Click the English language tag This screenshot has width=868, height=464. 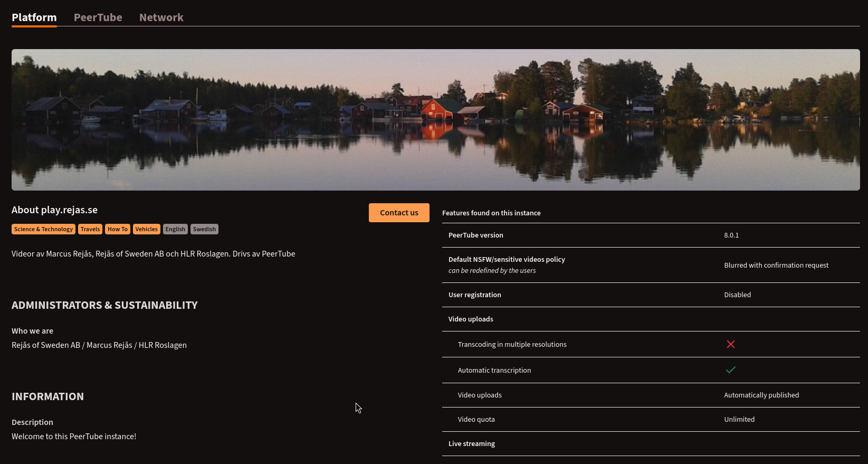[x=175, y=229]
